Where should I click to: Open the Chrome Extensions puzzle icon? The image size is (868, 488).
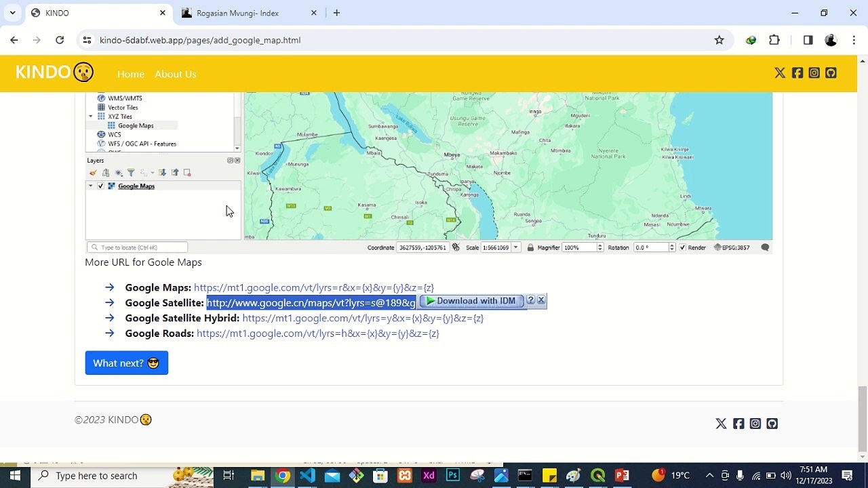[774, 40]
